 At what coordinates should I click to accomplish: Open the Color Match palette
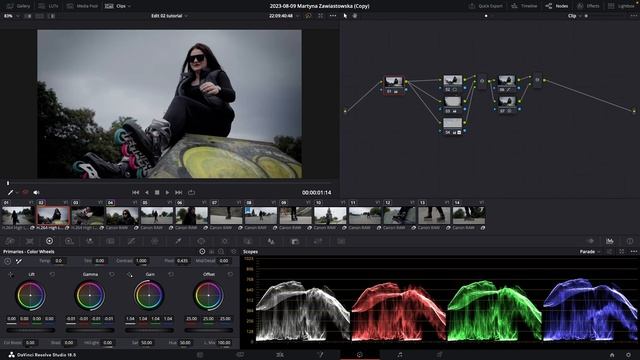tap(30, 241)
